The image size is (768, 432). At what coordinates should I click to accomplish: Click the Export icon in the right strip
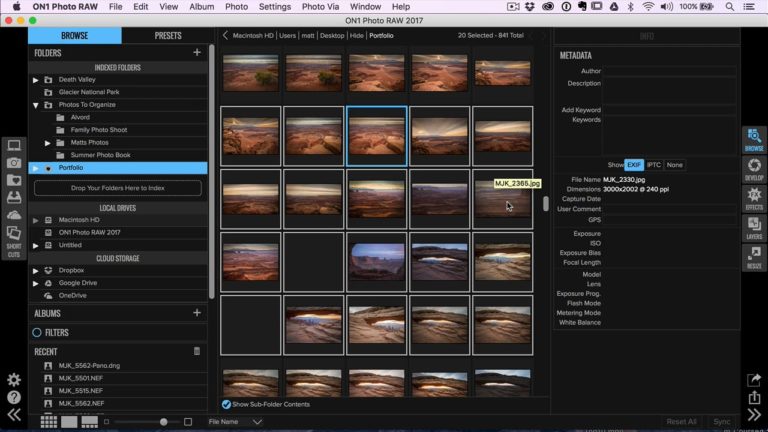[x=754, y=397]
